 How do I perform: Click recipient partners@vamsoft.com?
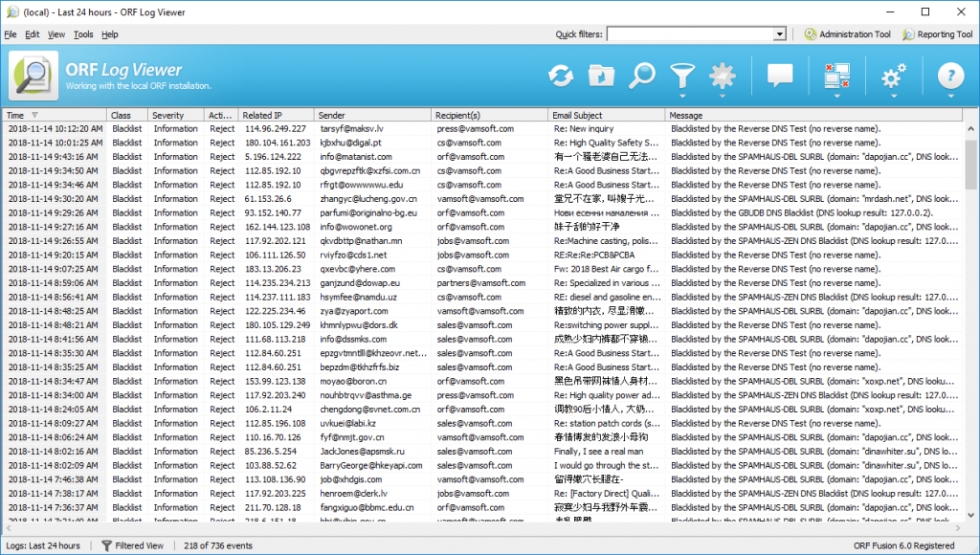(x=481, y=283)
